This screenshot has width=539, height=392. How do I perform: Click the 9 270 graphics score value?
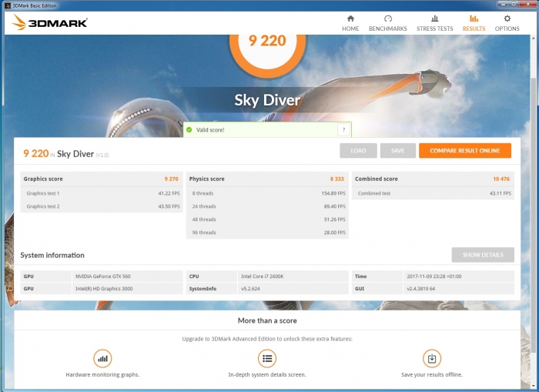tap(171, 179)
